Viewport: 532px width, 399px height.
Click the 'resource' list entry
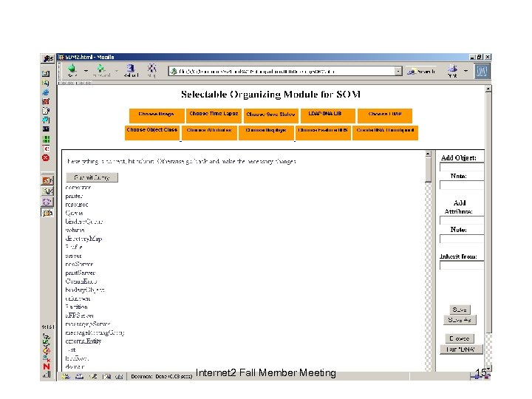(x=77, y=205)
